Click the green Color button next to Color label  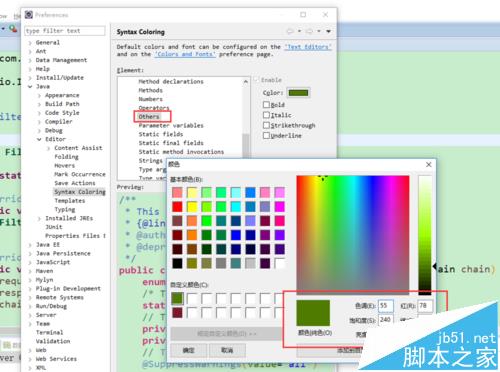coord(299,93)
